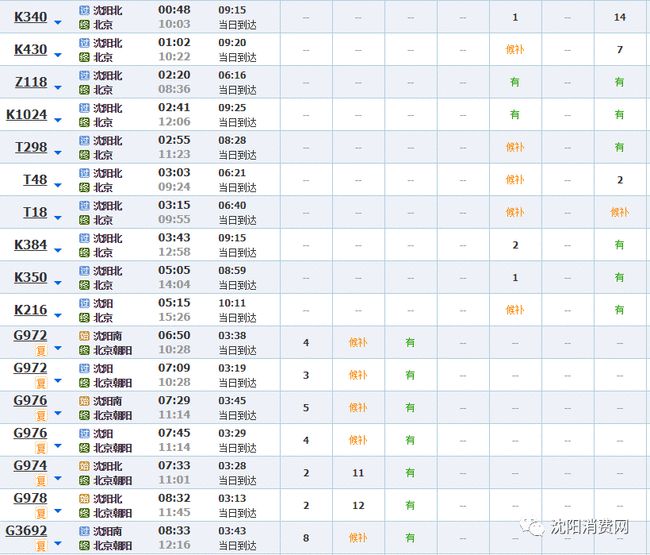Expand the arrow next to T18
Image resolution: width=650 pixels, height=555 pixels.
click(58, 218)
